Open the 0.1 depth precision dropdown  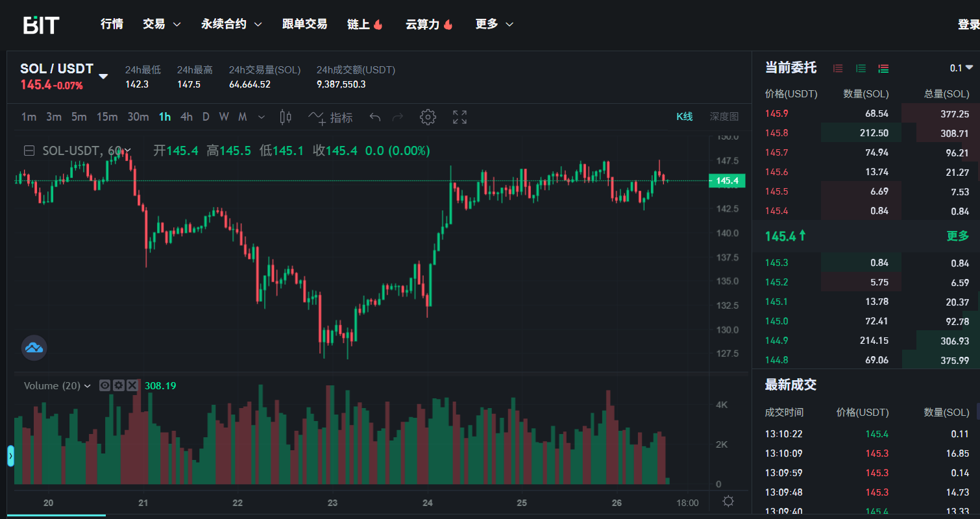[x=961, y=68]
